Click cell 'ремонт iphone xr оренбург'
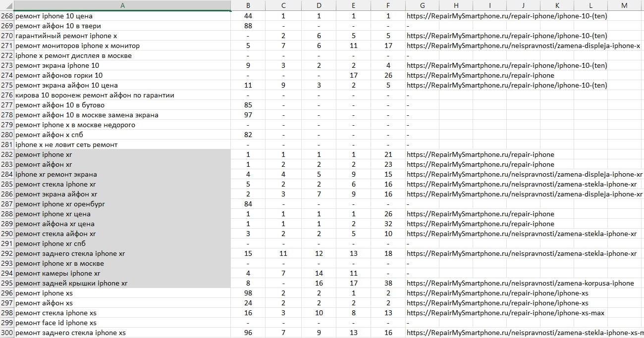The height and width of the screenshot is (338, 644). coord(122,204)
